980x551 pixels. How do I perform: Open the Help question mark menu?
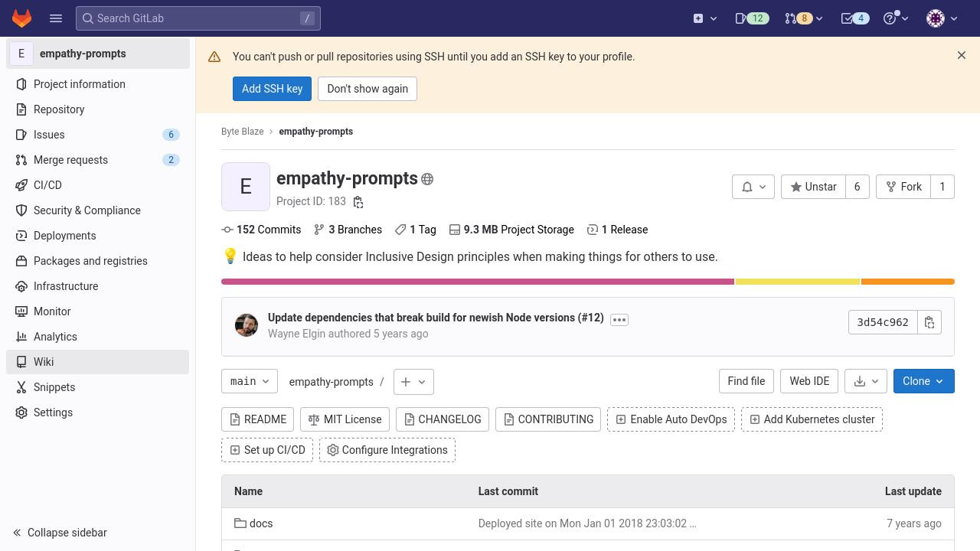pos(896,18)
